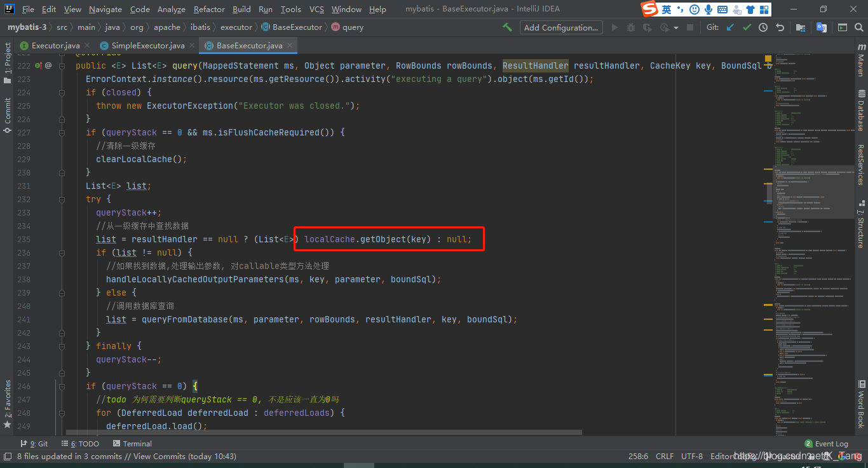This screenshot has height=468, width=868.
Task: Click Add Configuration... button
Action: click(561, 27)
